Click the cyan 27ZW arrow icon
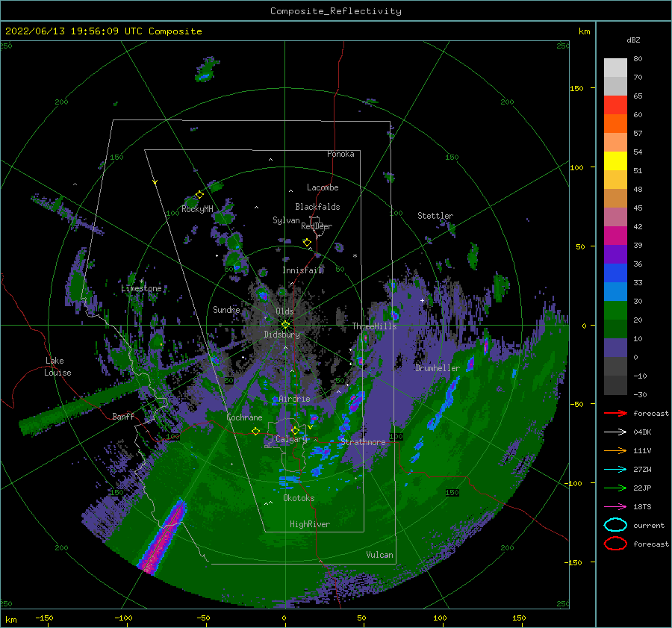The height and width of the screenshot is (628, 672). pos(615,470)
